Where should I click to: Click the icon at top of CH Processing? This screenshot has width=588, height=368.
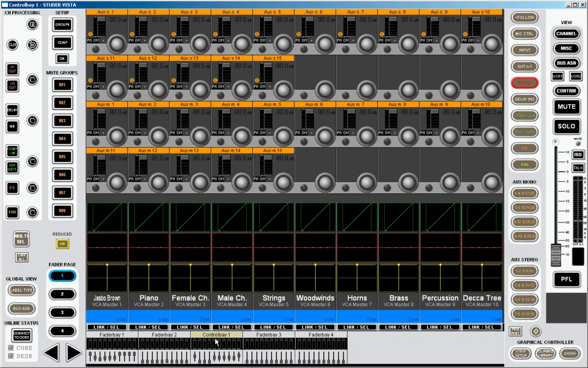click(x=32, y=24)
